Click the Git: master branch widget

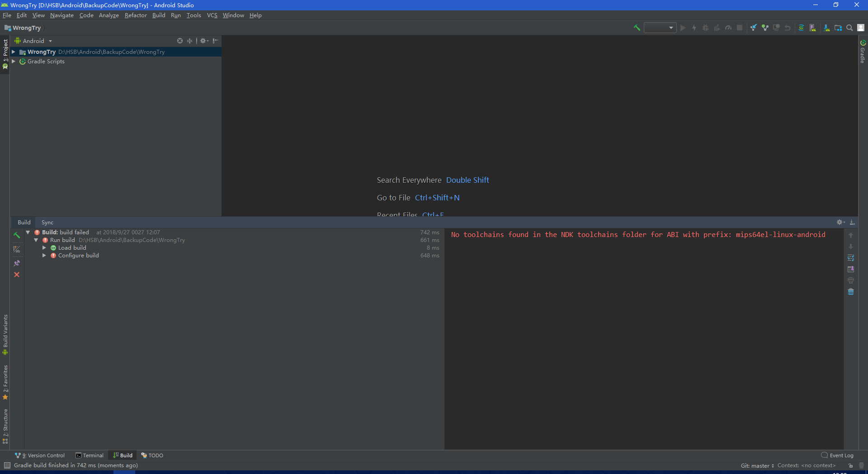(757, 465)
